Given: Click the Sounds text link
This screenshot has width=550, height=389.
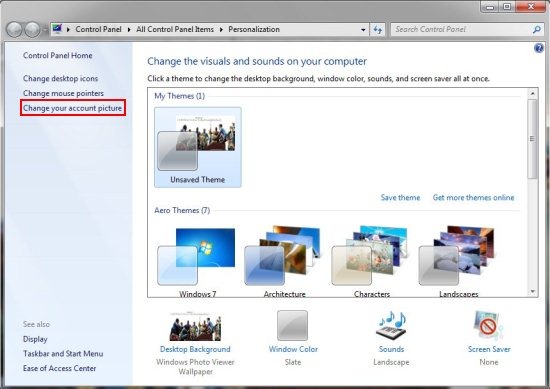Looking at the screenshot, I should (x=391, y=349).
